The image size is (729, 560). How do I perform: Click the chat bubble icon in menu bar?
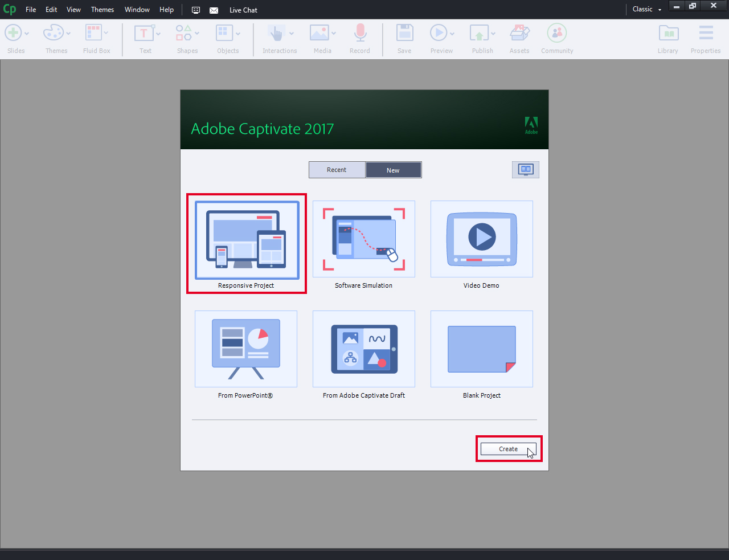tap(196, 10)
